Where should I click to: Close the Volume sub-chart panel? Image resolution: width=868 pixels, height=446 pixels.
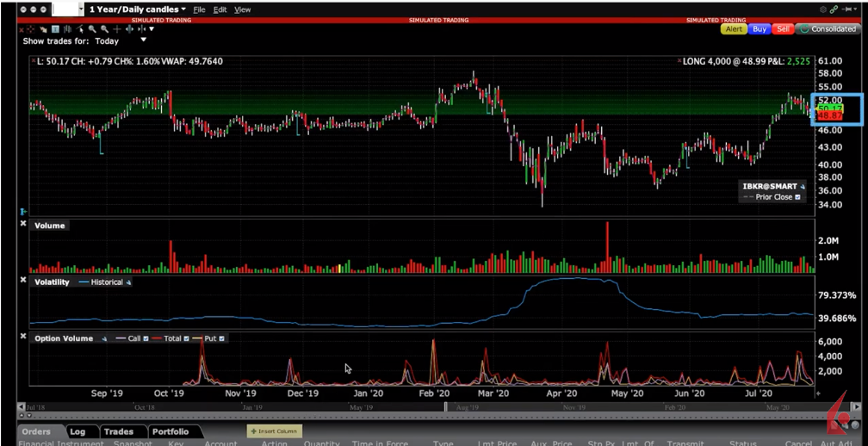tap(23, 226)
